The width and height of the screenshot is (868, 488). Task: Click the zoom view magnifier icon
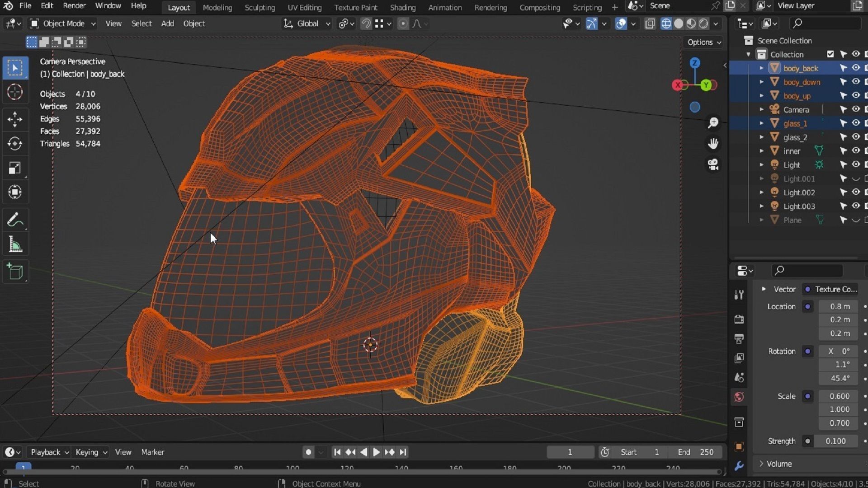[713, 123]
